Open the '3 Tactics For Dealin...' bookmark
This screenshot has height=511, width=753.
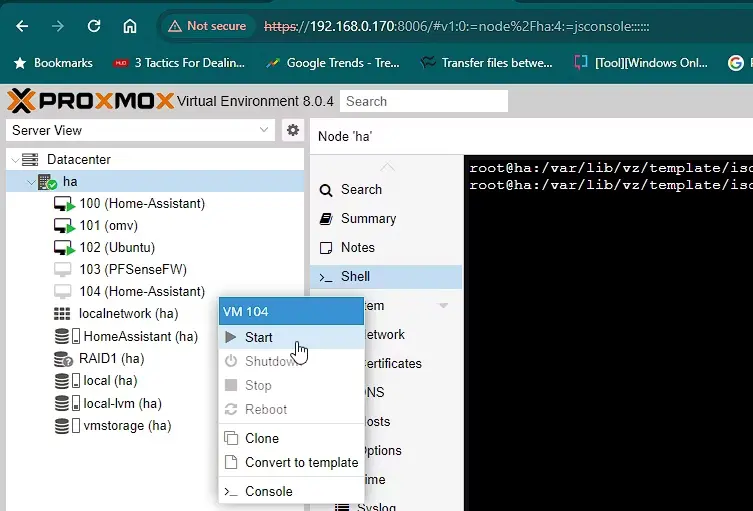pyautogui.click(x=179, y=63)
